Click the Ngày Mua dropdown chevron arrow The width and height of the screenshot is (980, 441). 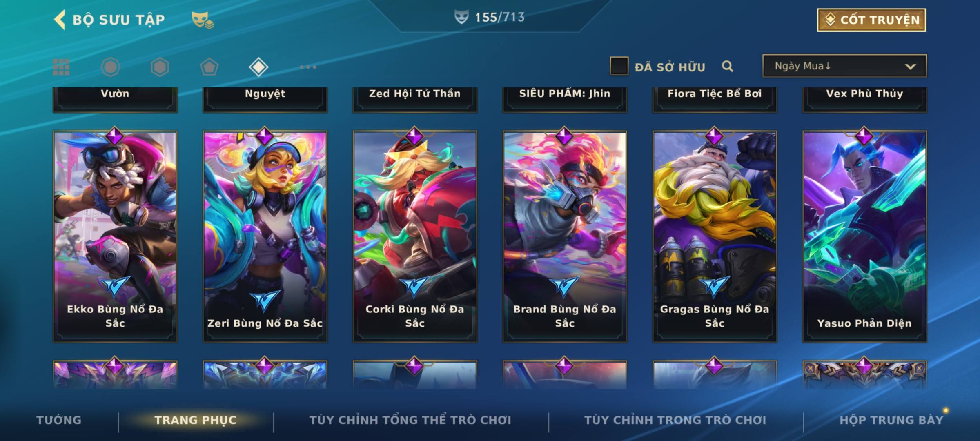[x=910, y=67]
